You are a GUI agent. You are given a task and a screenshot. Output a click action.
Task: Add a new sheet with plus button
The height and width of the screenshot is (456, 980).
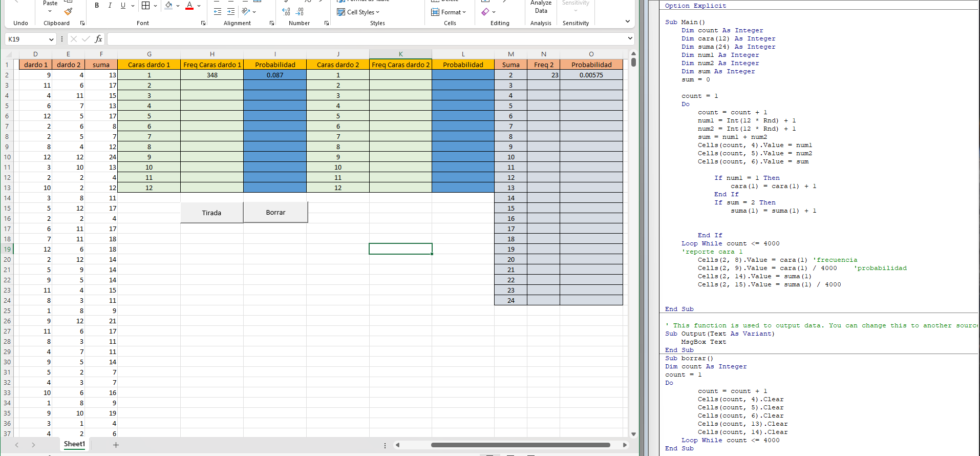[x=116, y=445]
